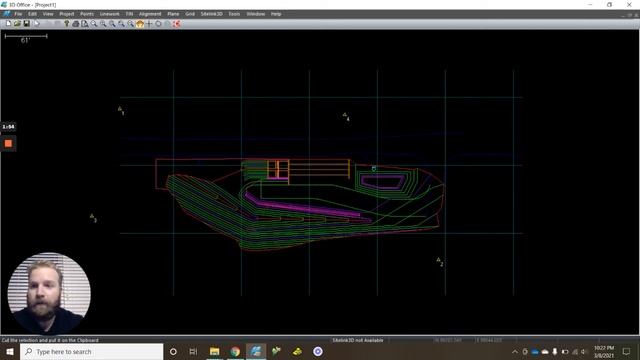Click the Open folder toolbar icon

click(17, 24)
